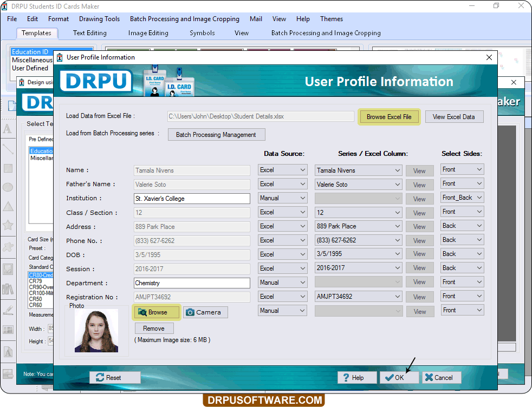This screenshot has width=532, height=407.
Task: Open the File menu
Action: (12, 19)
